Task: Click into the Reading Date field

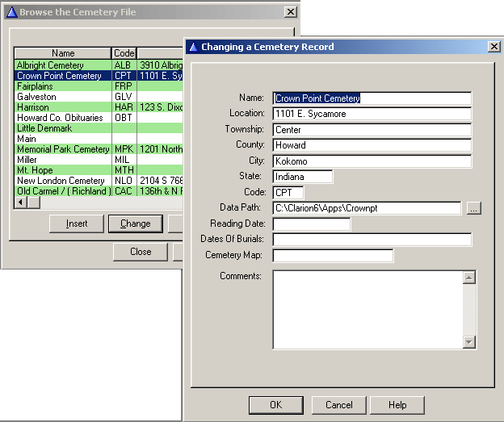Action: click(x=312, y=224)
